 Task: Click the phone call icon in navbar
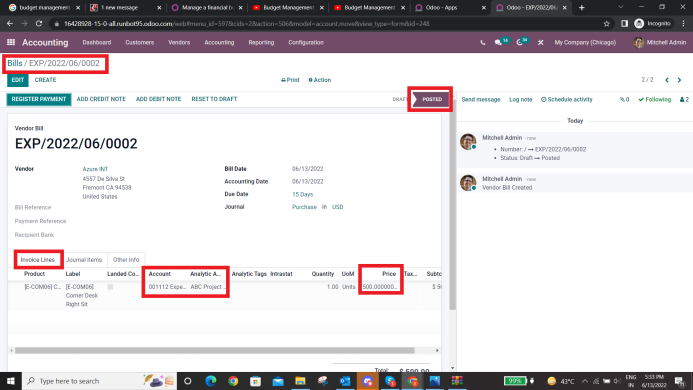(x=483, y=42)
